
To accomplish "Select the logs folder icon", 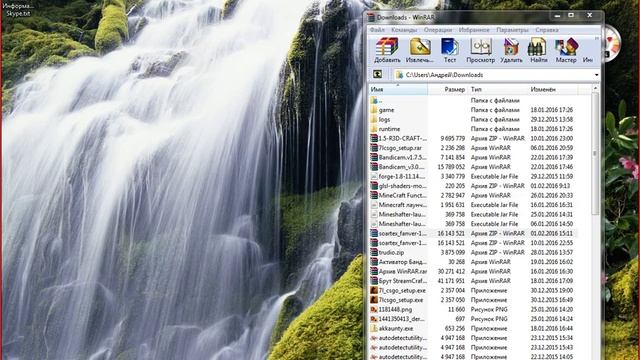I will pos(373,119).
